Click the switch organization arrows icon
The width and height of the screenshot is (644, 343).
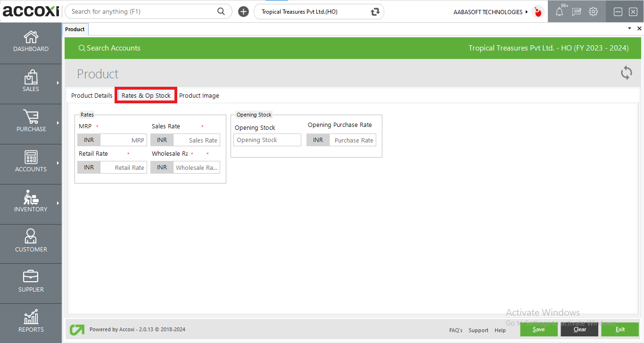point(375,12)
